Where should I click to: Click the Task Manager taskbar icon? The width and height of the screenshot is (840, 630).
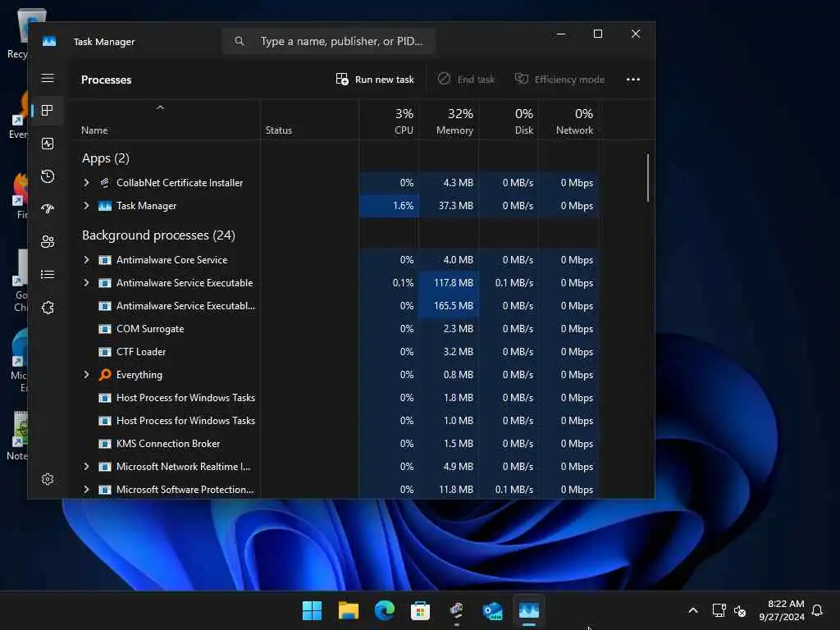[x=529, y=610]
